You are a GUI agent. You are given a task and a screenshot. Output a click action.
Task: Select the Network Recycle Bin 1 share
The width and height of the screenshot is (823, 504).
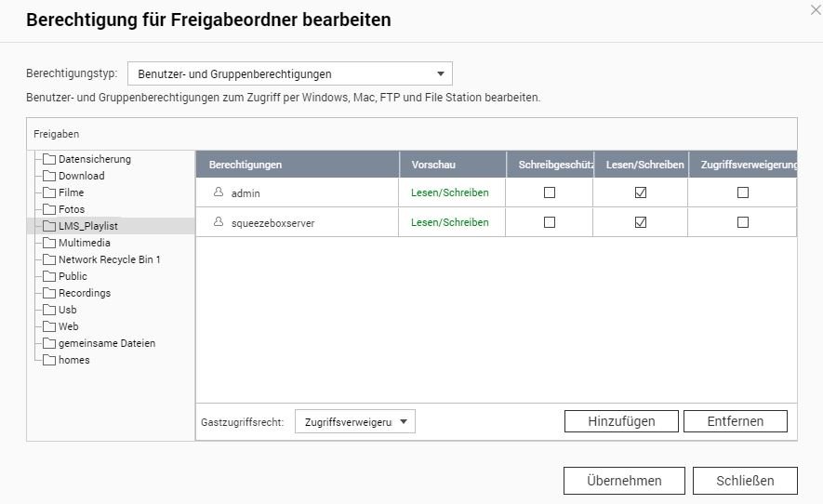click(x=109, y=259)
